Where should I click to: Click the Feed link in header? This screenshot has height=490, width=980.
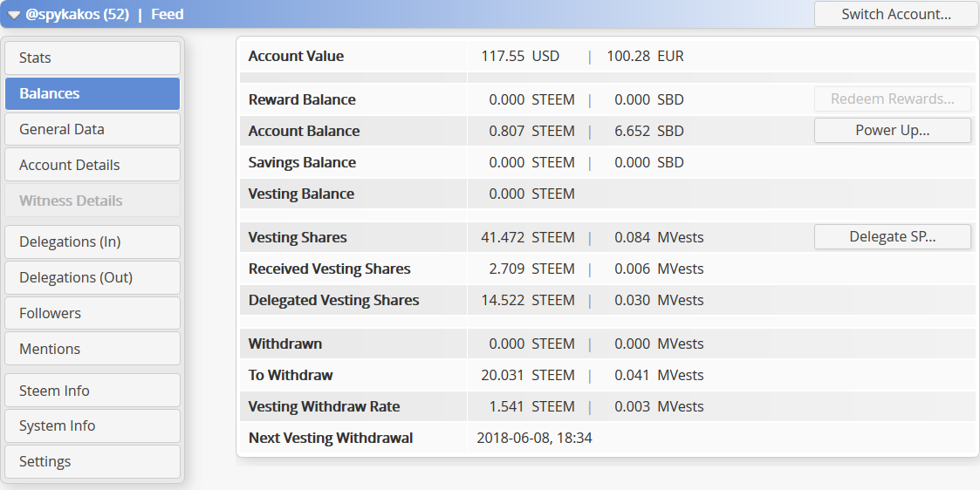click(x=168, y=14)
